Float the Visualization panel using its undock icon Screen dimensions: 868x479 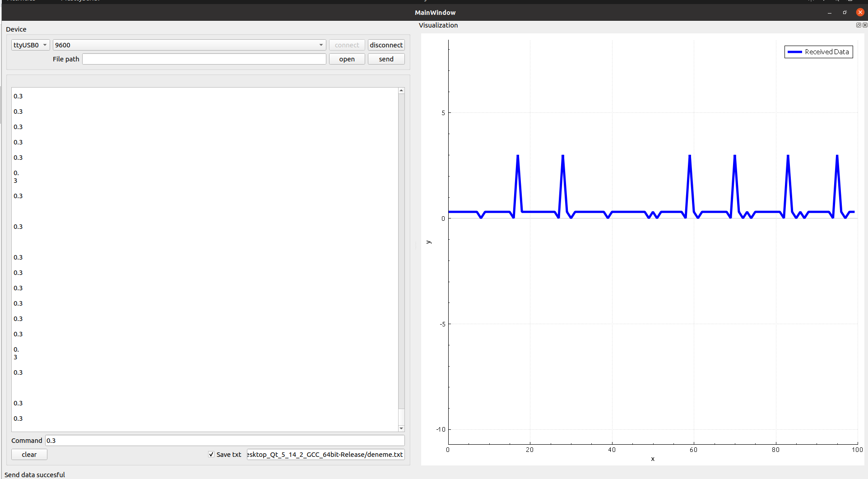click(859, 25)
